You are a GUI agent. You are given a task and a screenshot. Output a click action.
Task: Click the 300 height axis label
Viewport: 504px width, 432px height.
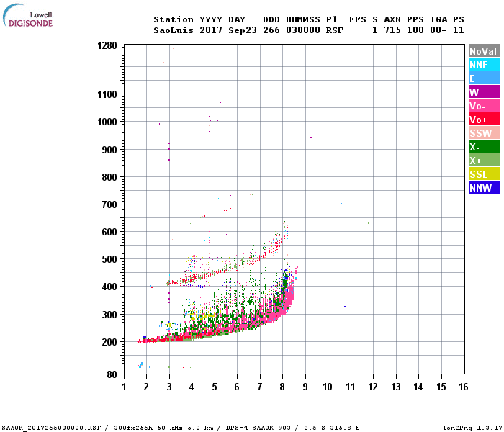point(109,315)
